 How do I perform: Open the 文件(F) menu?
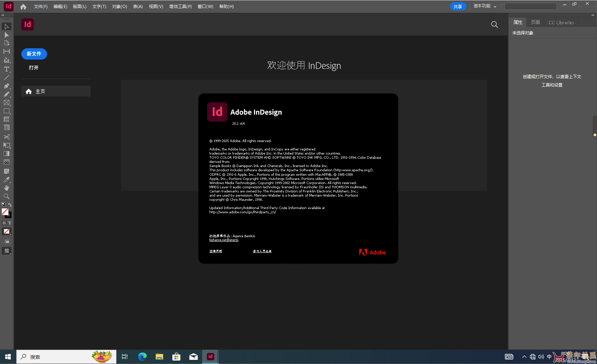tap(41, 7)
